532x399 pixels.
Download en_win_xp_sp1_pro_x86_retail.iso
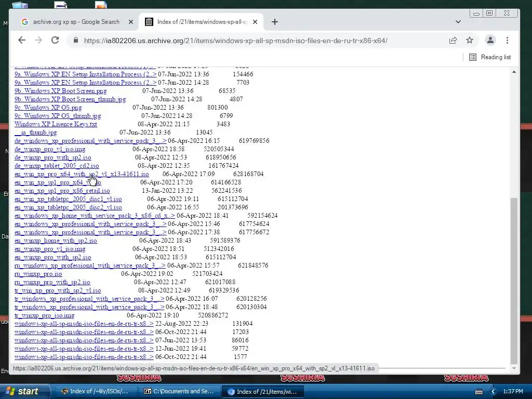[x=62, y=191]
